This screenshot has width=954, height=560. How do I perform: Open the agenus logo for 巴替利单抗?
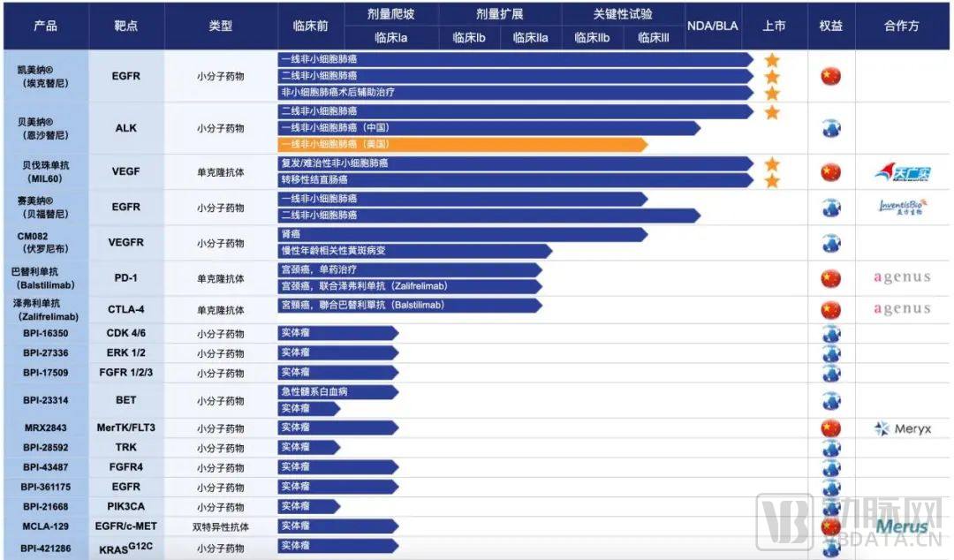(x=903, y=277)
